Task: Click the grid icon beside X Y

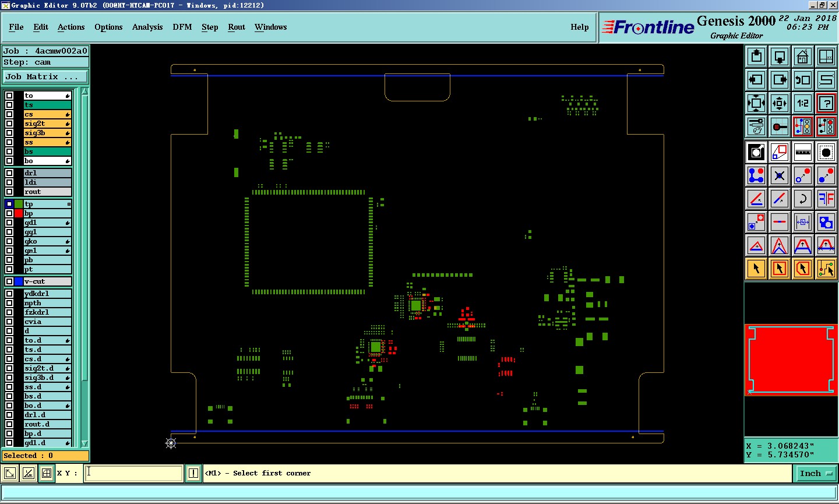Action: 47,473
